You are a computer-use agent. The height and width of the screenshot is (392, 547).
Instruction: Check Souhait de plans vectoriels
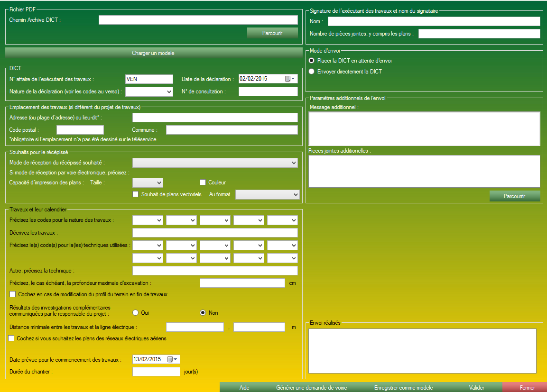[136, 194]
